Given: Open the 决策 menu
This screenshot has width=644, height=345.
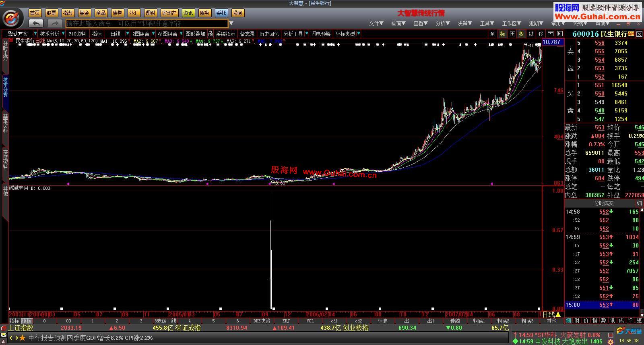Looking at the screenshot, I should (x=464, y=23).
